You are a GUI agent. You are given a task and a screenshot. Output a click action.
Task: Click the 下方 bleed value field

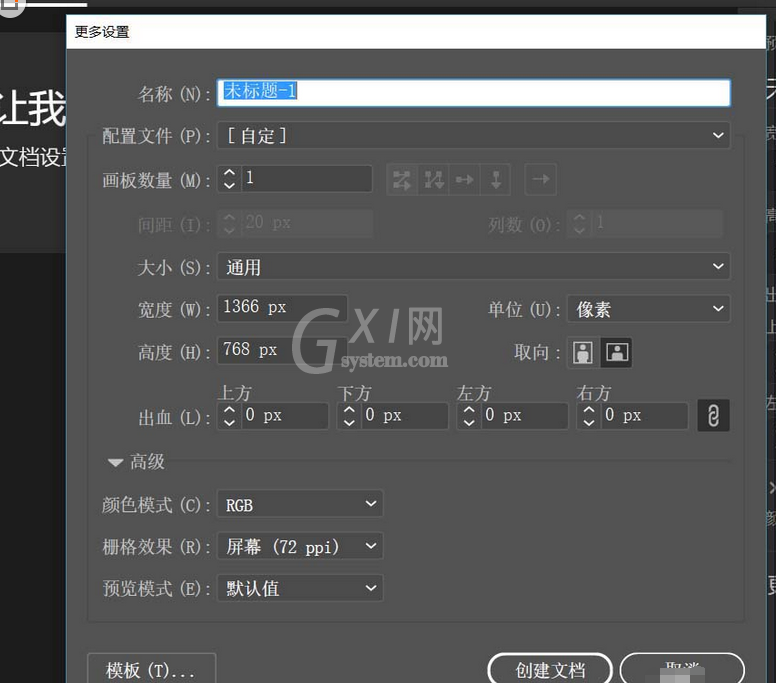[405, 416]
